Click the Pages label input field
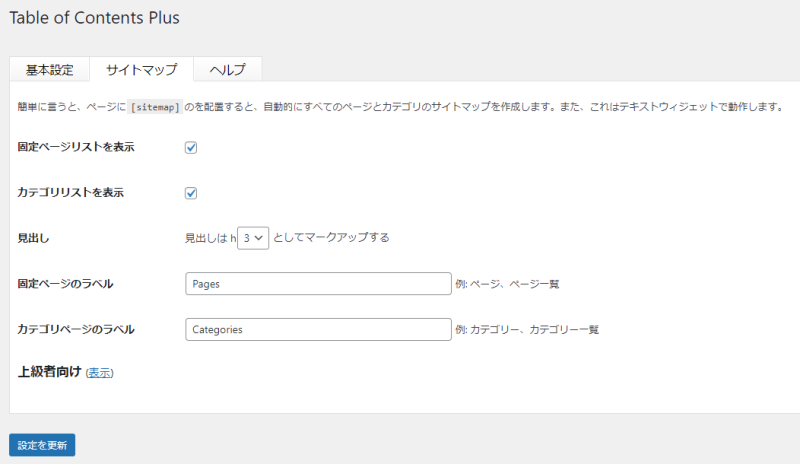This screenshot has width=800, height=464. point(318,284)
